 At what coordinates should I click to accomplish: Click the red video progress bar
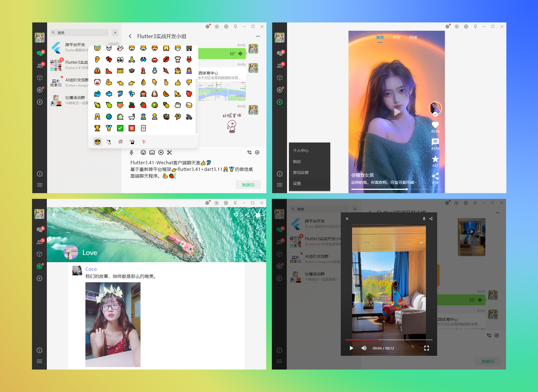[389, 340]
